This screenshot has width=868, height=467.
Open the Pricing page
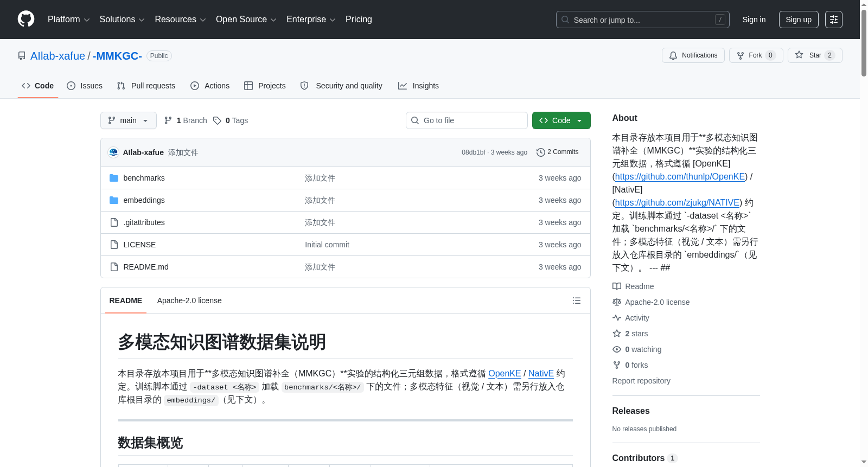pos(359,20)
